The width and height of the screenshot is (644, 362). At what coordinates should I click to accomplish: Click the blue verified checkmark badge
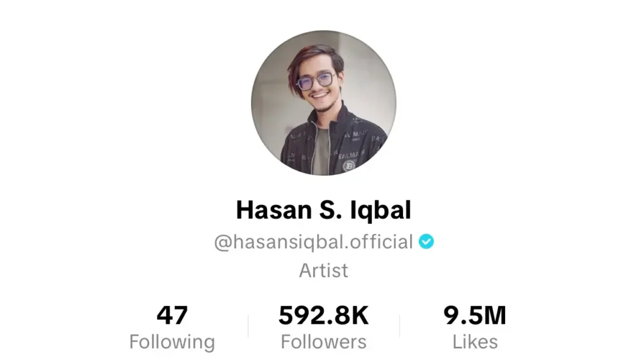click(426, 241)
